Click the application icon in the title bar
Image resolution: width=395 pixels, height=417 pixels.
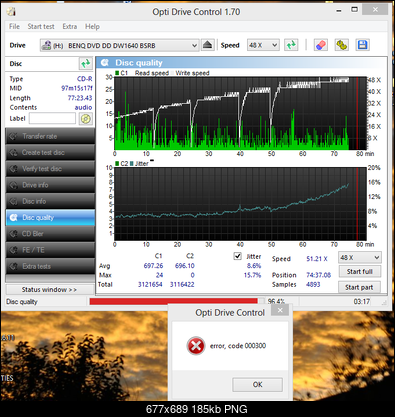pyautogui.click(x=11, y=12)
